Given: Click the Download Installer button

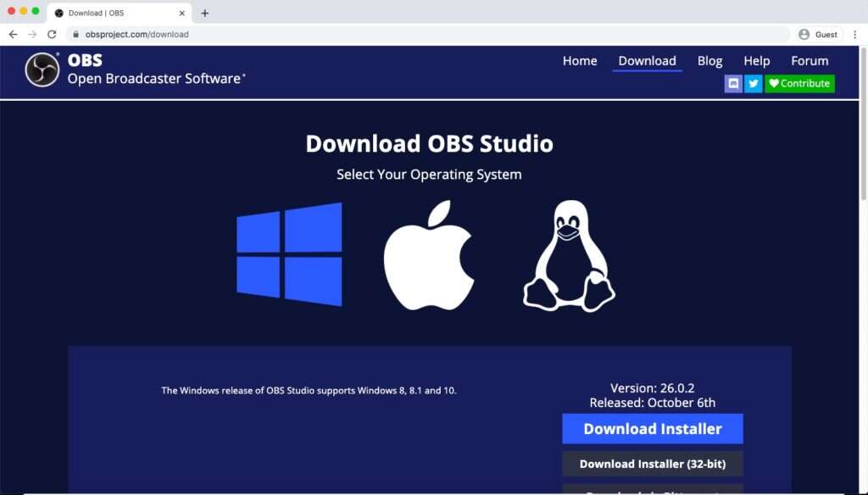Looking at the screenshot, I should pyautogui.click(x=652, y=428).
